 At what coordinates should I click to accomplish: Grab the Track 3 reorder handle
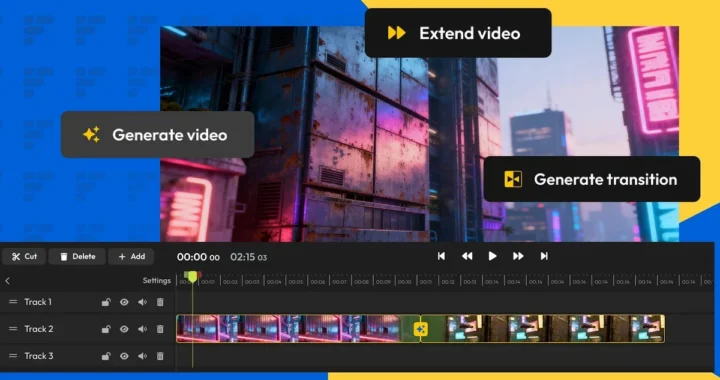click(13, 356)
